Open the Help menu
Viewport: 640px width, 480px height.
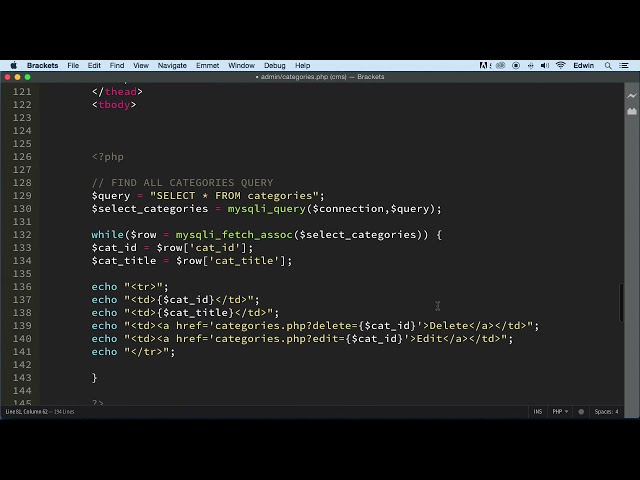[302, 65]
